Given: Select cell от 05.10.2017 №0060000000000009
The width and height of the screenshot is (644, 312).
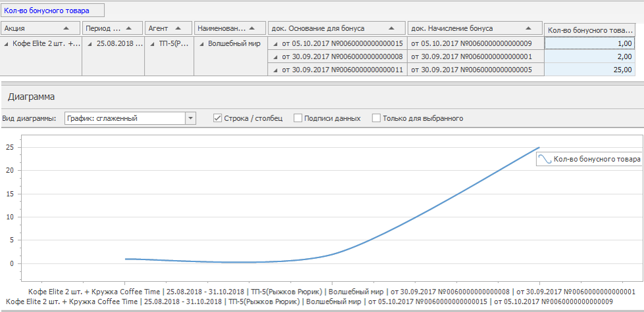Looking at the screenshot, I should coord(476,43).
